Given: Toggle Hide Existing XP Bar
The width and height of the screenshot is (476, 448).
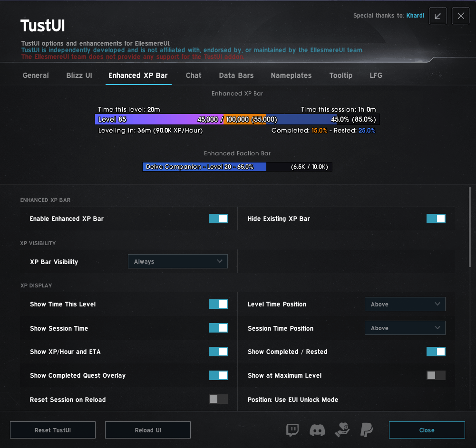Looking at the screenshot, I should click(x=436, y=219).
